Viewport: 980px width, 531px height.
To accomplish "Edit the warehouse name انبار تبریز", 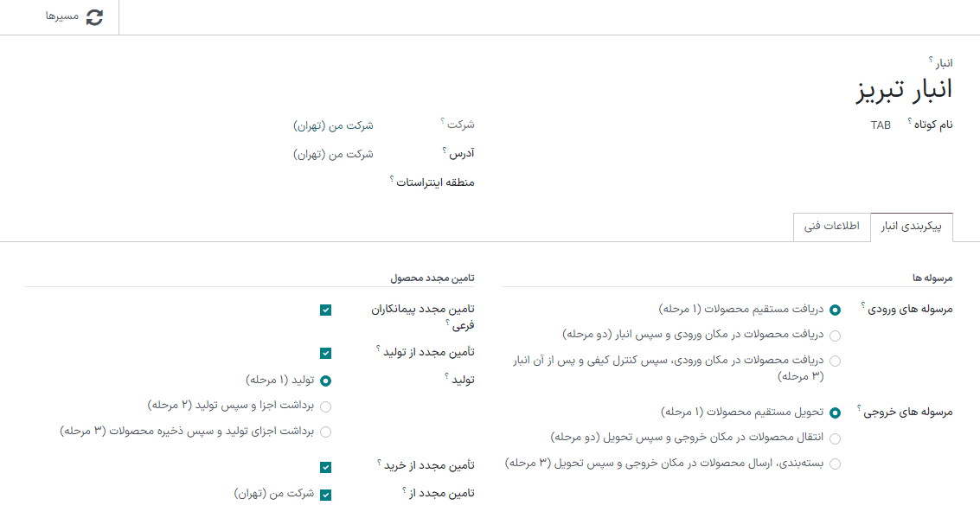I will pos(904,89).
